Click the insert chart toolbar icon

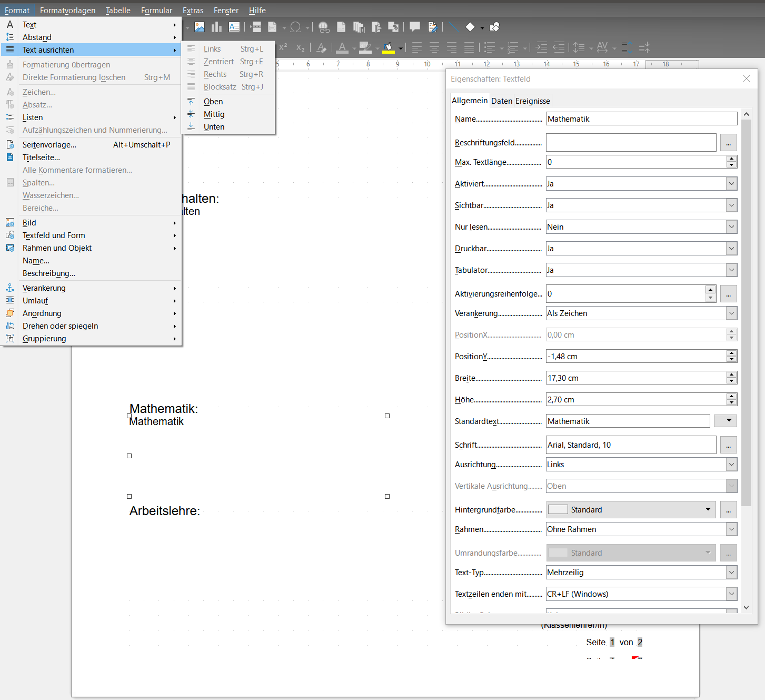click(x=217, y=27)
